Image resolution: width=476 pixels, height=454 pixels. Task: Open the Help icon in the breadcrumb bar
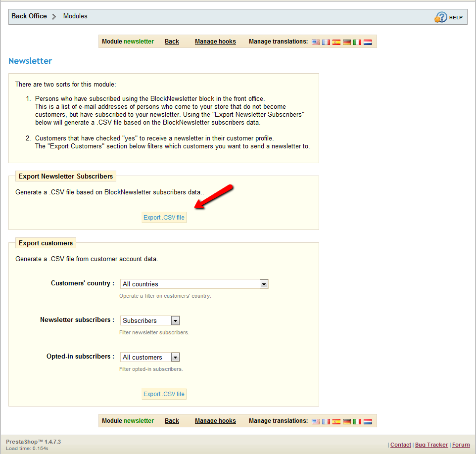click(440, 17)
